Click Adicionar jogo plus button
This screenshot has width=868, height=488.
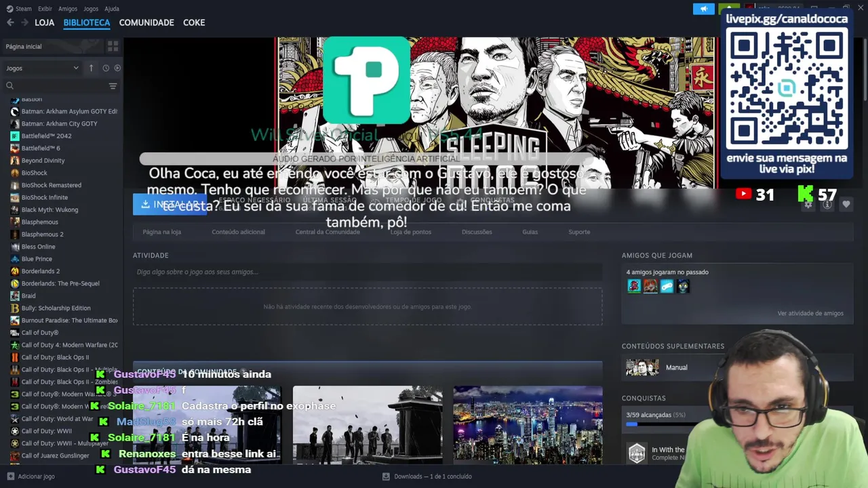click(31, 476)
